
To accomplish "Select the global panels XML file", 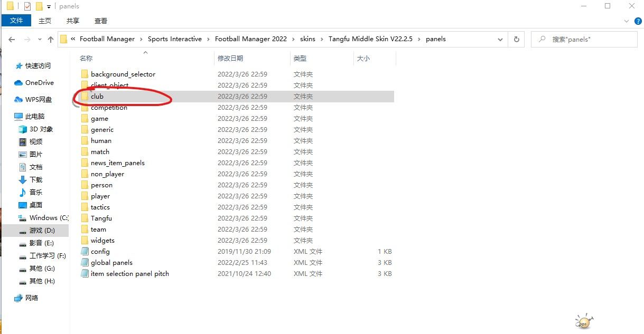I will [x=111, y=263].
